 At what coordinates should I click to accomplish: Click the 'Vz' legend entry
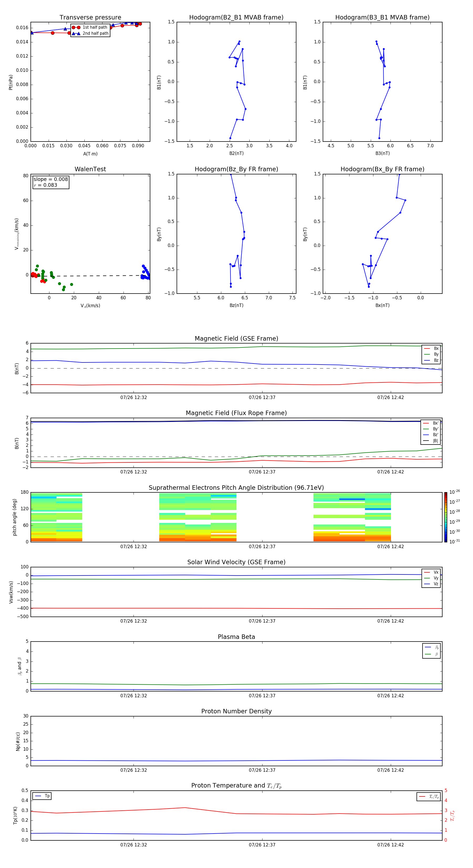[x=431, y=584]
